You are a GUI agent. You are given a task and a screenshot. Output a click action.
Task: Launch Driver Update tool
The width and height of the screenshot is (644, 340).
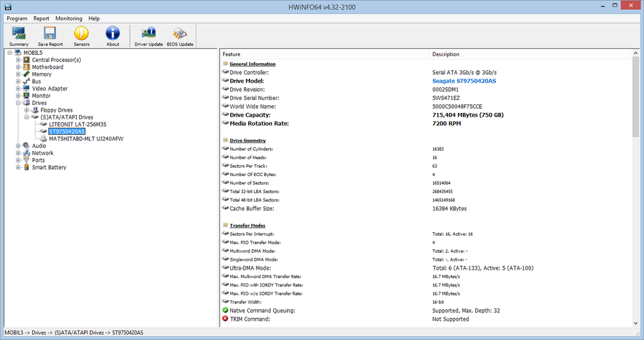tap(149, 34)
